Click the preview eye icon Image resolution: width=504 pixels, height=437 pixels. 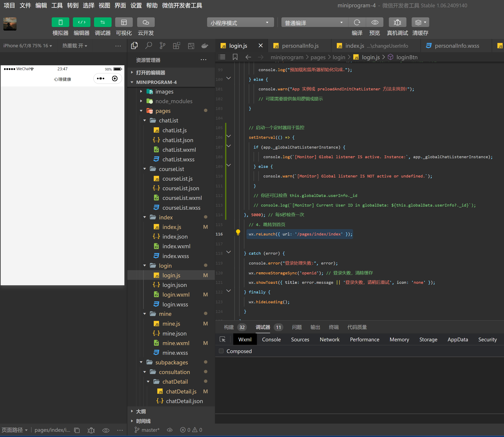point(375,22)
